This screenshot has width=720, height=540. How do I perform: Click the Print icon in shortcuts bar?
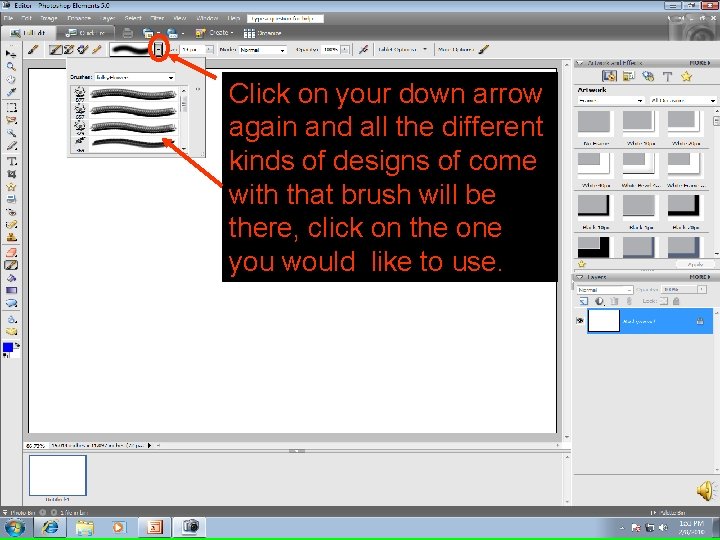pos(128,33)
